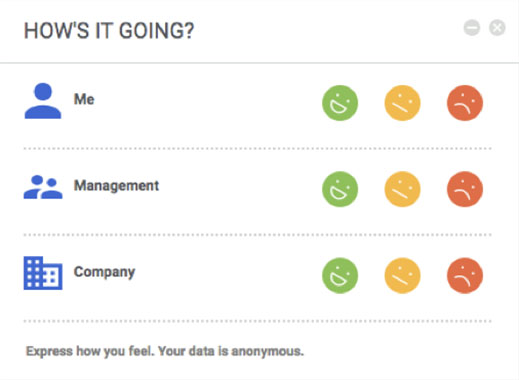Pick the red sad face for Me

pyautogui.click(x=465, y=103)
